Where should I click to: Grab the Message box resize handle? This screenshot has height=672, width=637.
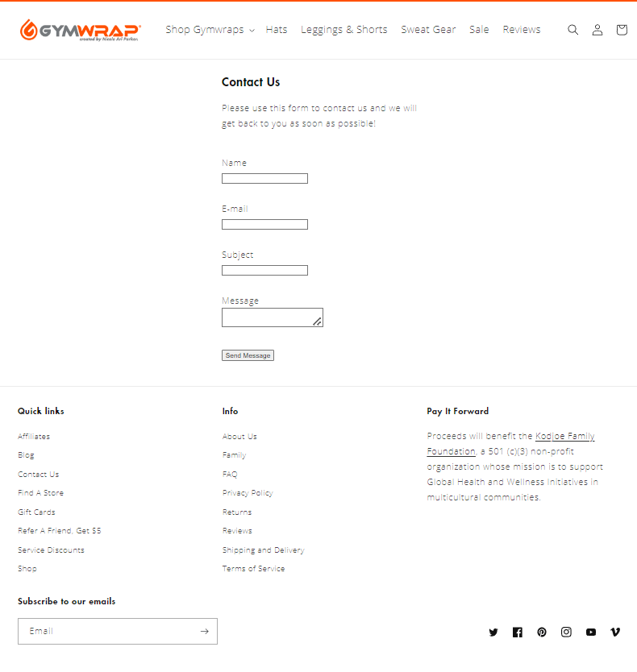click(318, 321)
